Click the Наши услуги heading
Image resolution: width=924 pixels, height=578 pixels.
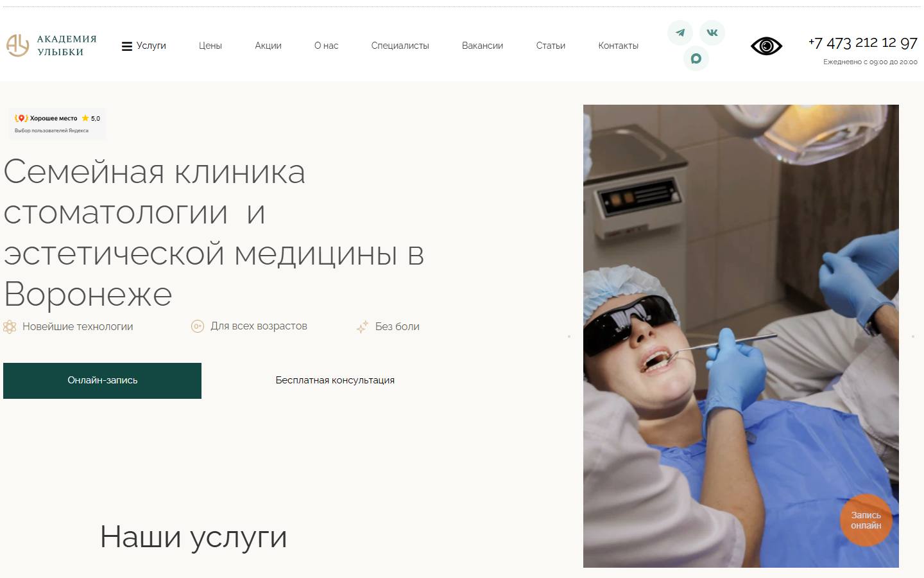coord(193,537)
